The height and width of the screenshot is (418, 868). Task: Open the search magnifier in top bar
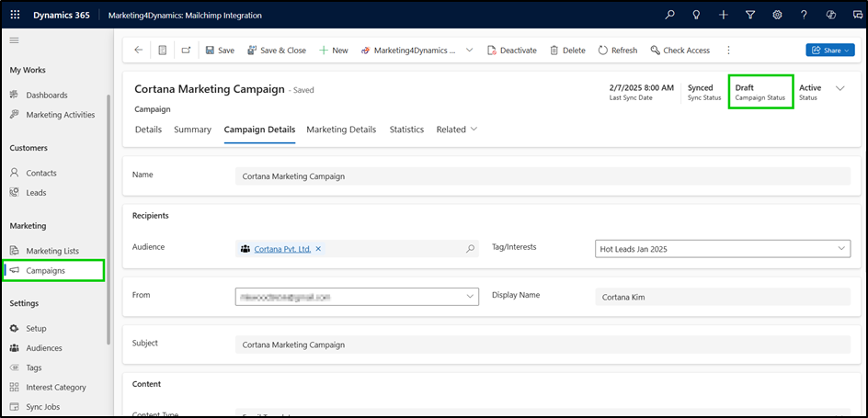pos(669,16)
